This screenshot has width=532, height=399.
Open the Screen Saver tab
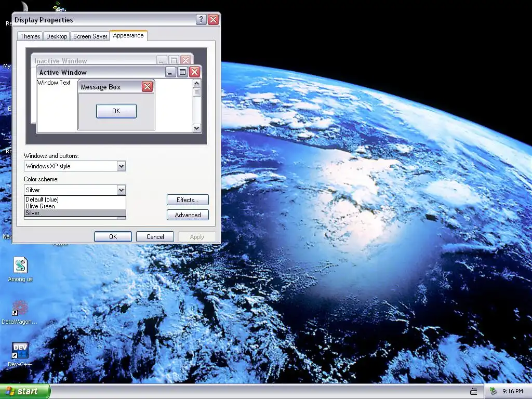[x=90, y=36]
